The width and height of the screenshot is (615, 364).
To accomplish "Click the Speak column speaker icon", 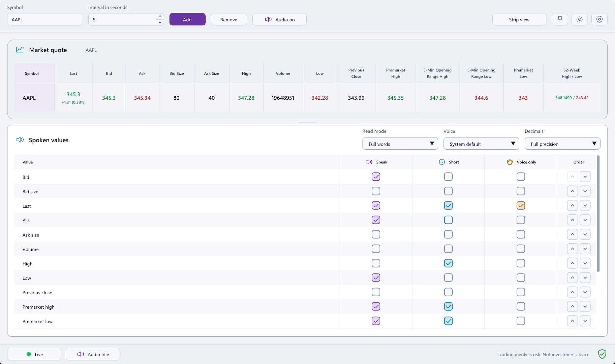I will tap(369, 162).
